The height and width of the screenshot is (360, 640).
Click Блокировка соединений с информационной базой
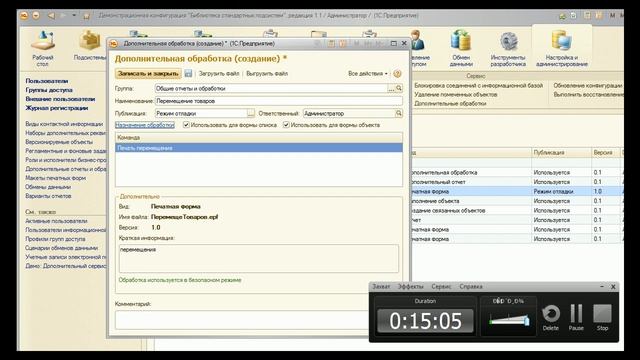click(x=479, y=85)
